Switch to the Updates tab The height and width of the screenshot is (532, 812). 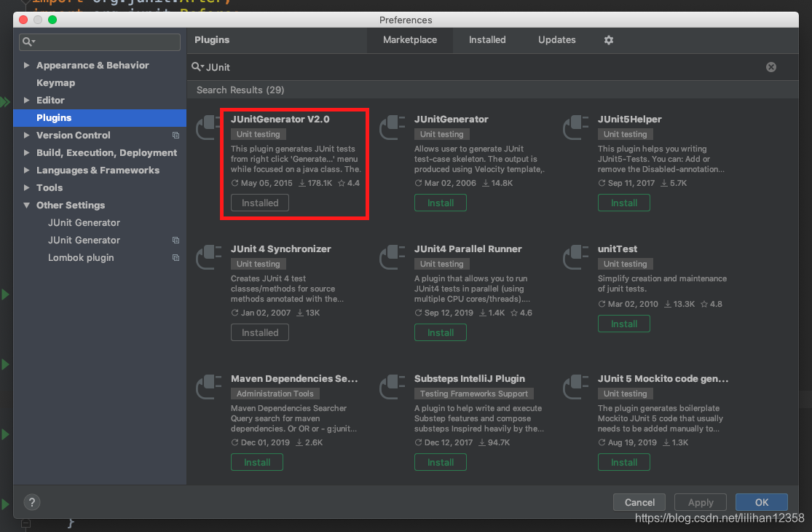click(x=556, y=40)
